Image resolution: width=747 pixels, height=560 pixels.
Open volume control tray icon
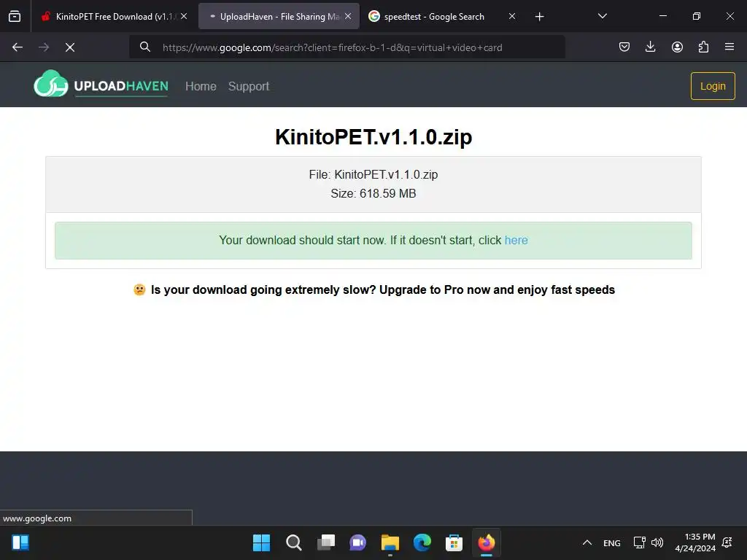point(657,542)
